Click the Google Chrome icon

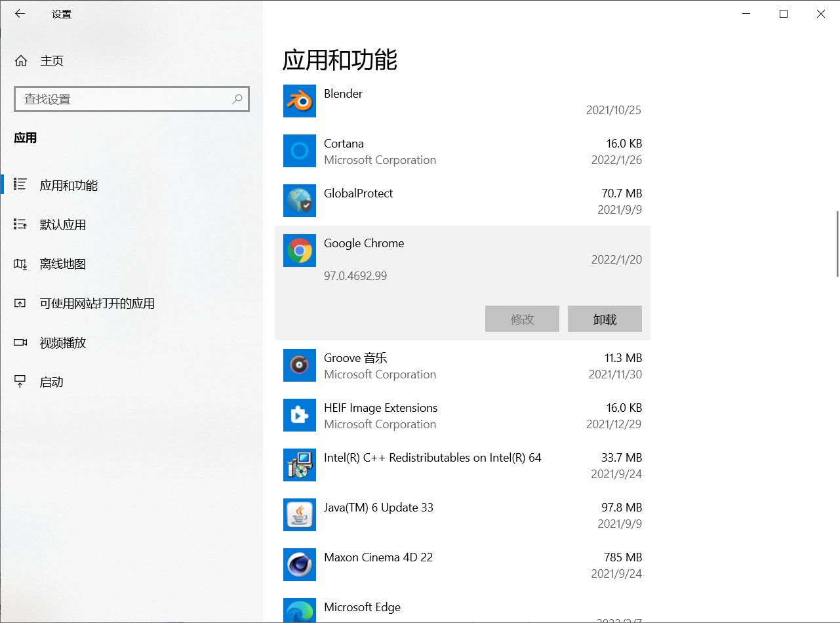(x=299, y=251)
